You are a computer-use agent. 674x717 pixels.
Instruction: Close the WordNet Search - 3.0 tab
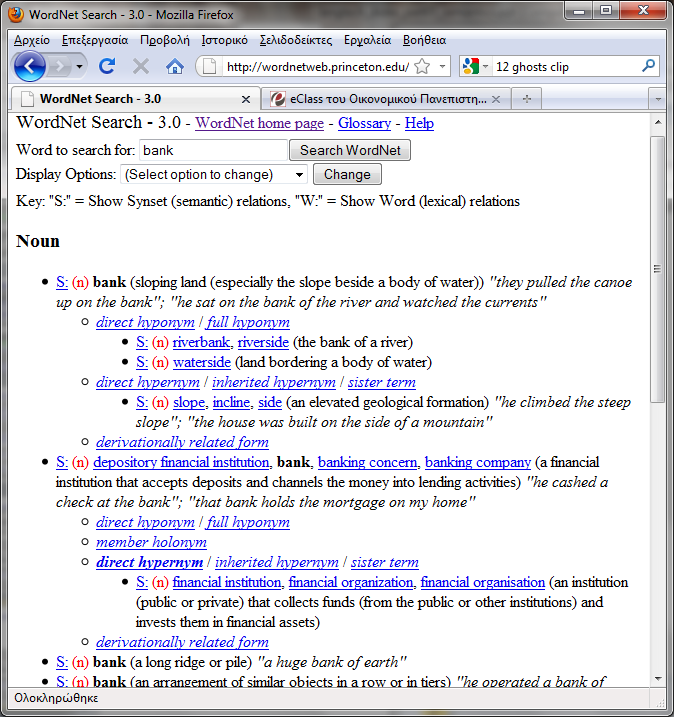246,99
